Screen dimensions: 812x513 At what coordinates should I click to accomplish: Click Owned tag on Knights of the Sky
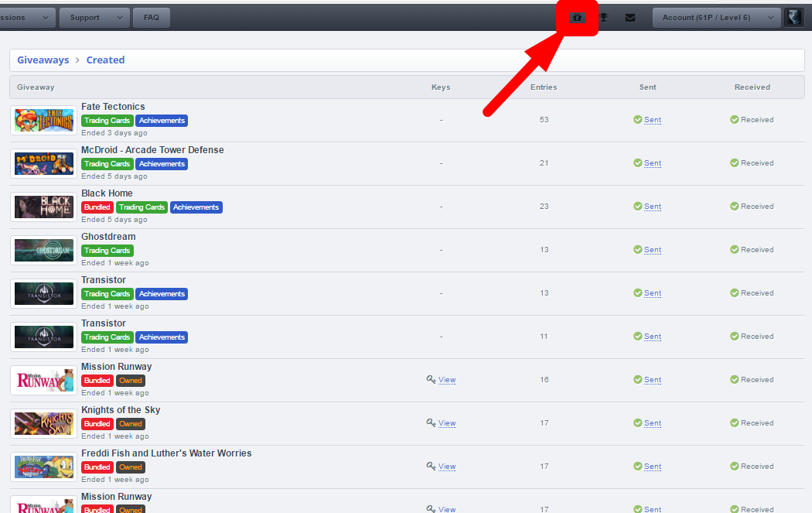131,424
